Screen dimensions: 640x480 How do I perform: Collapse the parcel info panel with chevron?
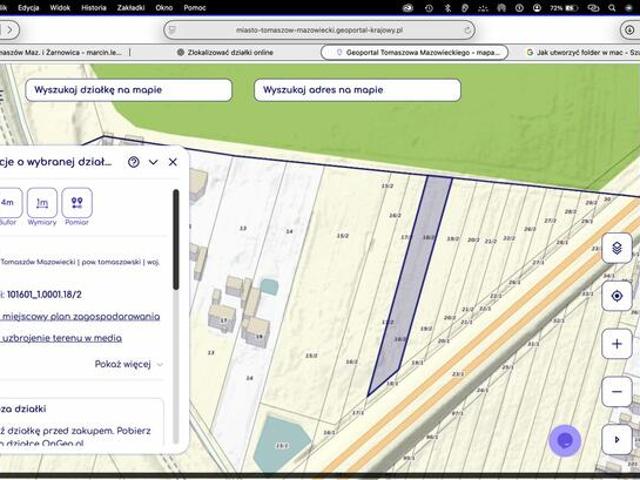pos(153,162)
